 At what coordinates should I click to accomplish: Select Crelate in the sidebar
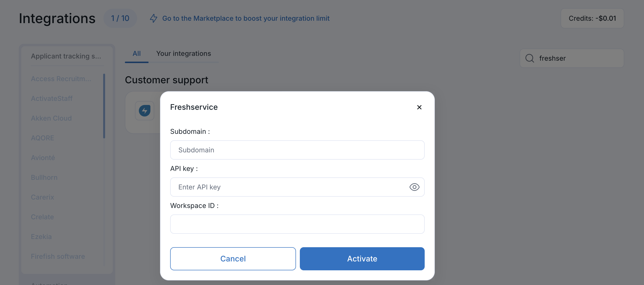coord(42,217)
